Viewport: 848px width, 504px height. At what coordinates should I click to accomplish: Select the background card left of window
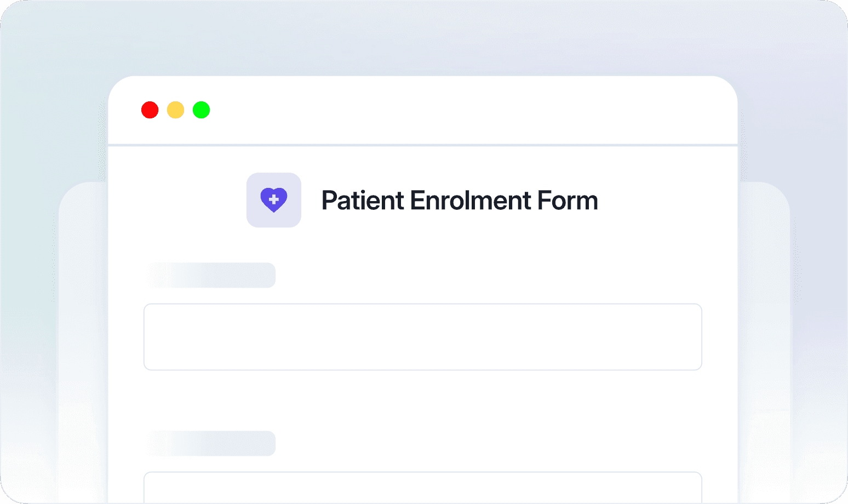click(x=83, y=340)
